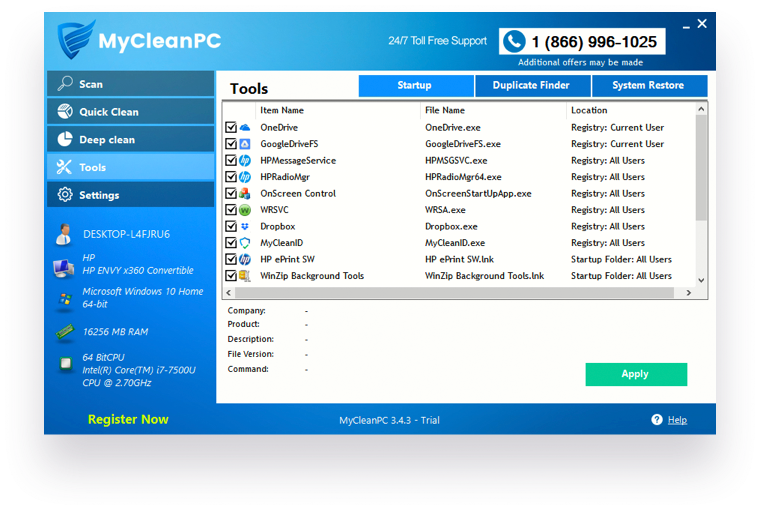The image size is (760, 510).
Task: Switch to the Duplicate Finder tab
Action: coord(533,85)
